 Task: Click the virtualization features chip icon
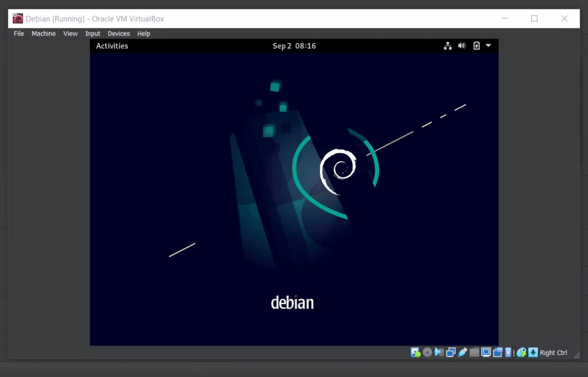(x=508, y=352)
